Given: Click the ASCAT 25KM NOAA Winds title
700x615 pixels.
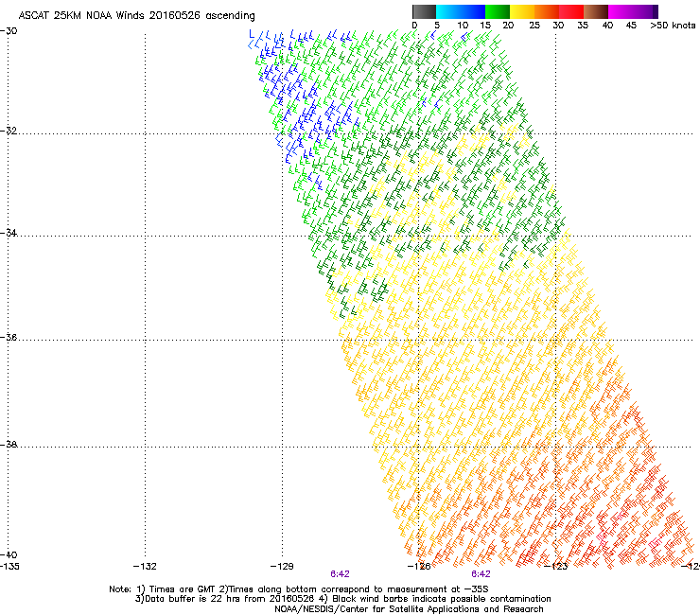Looking at the screenshot, I should pyautogui.click(x=136, y=16).
